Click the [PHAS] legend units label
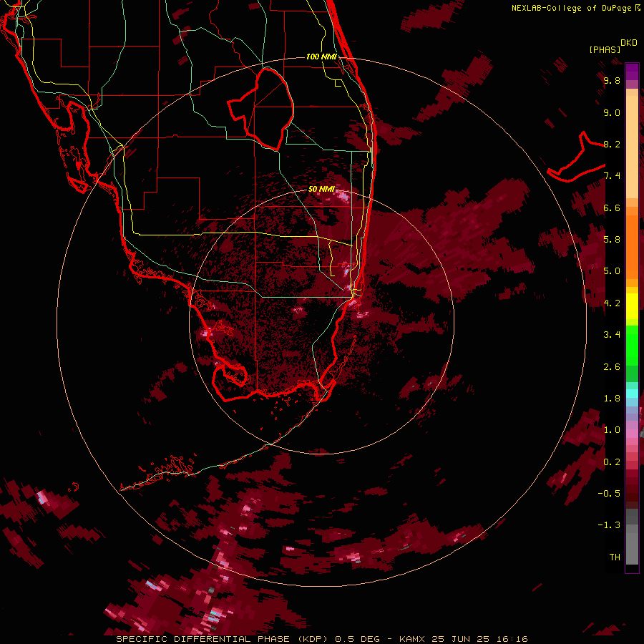644x644 pixels. point(605,49)
